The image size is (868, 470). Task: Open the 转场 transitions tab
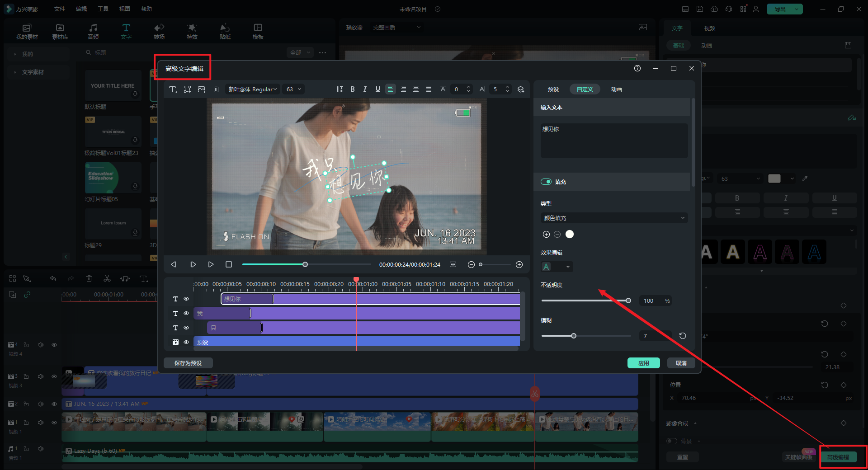coord(159,32)
